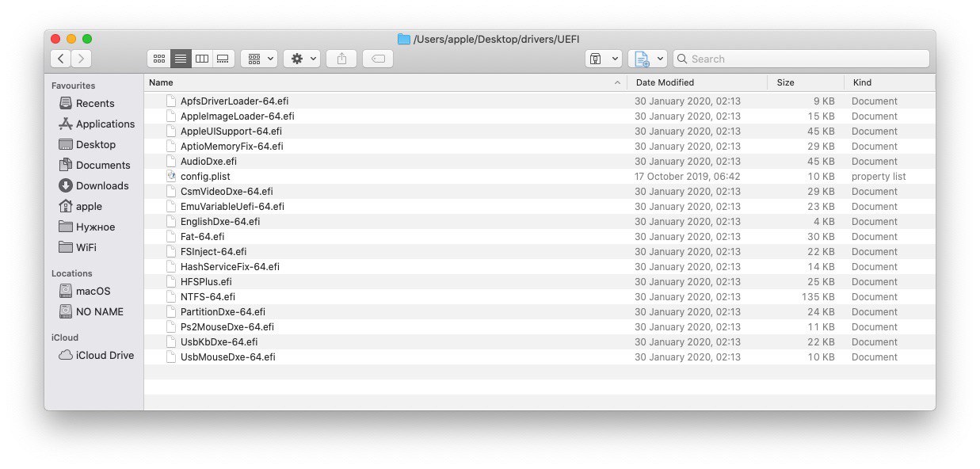Viewport: 980px width, 469px height.
Task: Open iCloud Drive in the sidebar
Action: click(97, 355)
